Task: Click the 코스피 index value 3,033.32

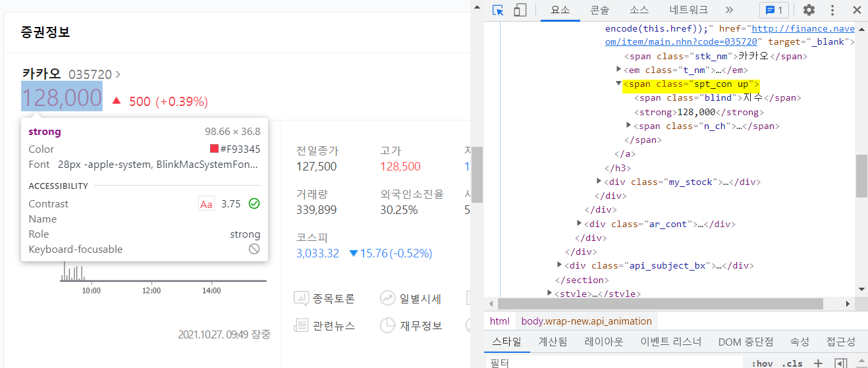Action: click(x=317, y=253)
